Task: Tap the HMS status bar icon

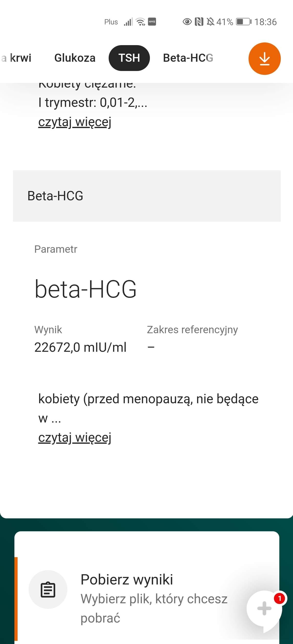Action: 152,22
